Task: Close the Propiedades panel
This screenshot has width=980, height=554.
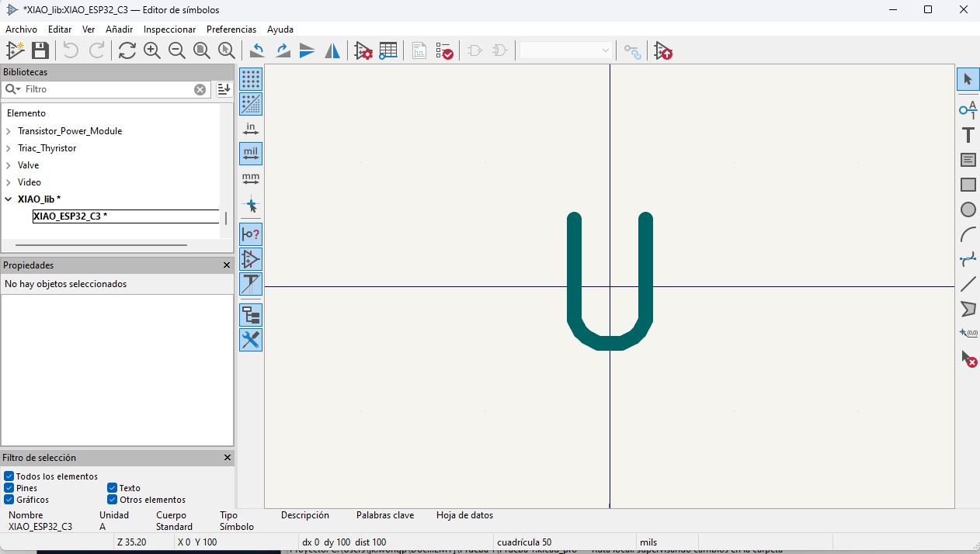Action: (227, 265)
